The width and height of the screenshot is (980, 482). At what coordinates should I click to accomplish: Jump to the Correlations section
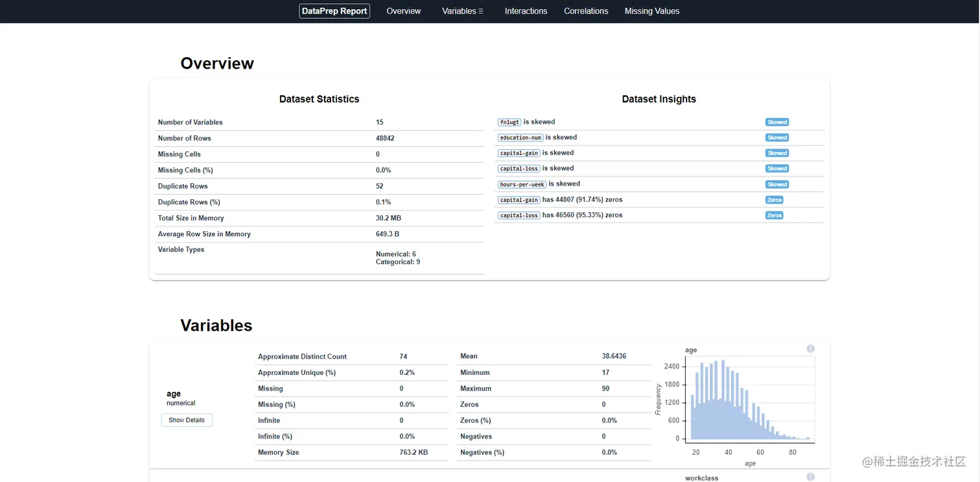586,11
